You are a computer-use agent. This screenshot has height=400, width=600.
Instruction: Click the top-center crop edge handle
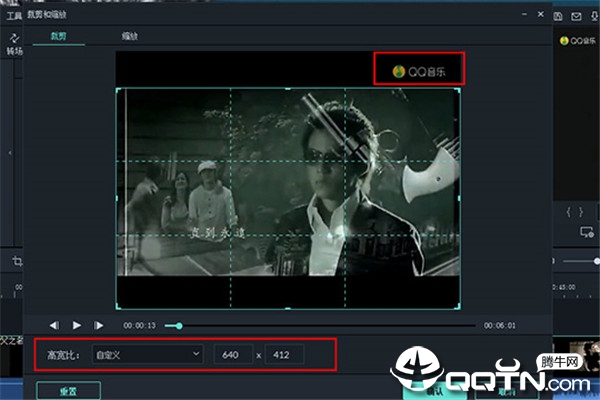point(288,89)
